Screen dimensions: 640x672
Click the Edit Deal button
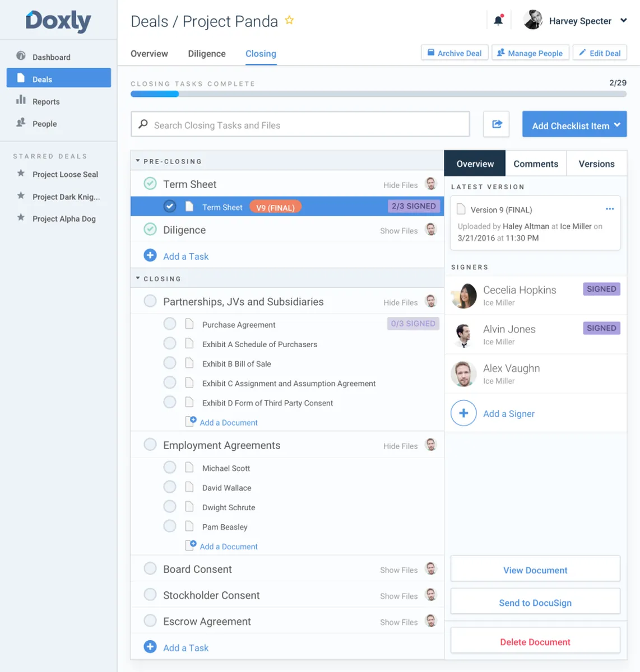point(600,53)
